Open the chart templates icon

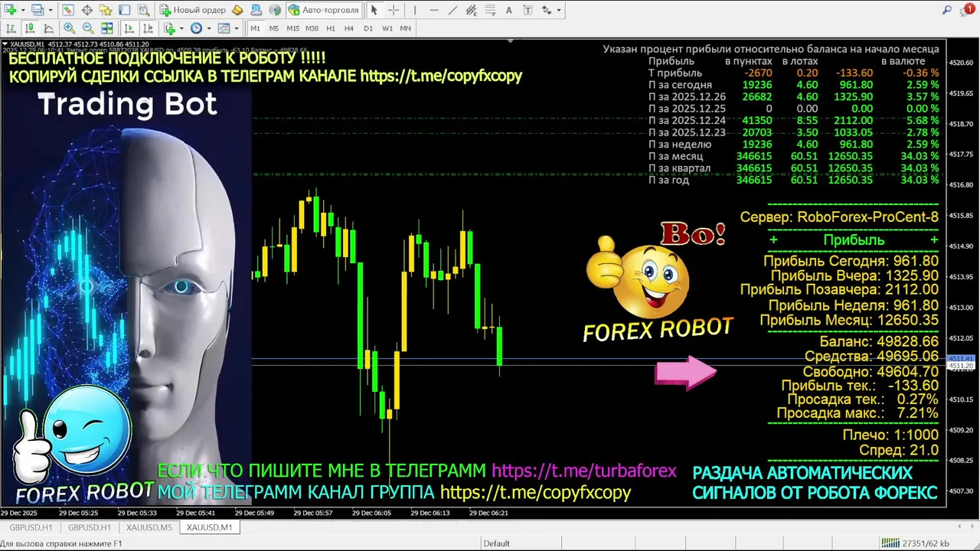point(224,28)
